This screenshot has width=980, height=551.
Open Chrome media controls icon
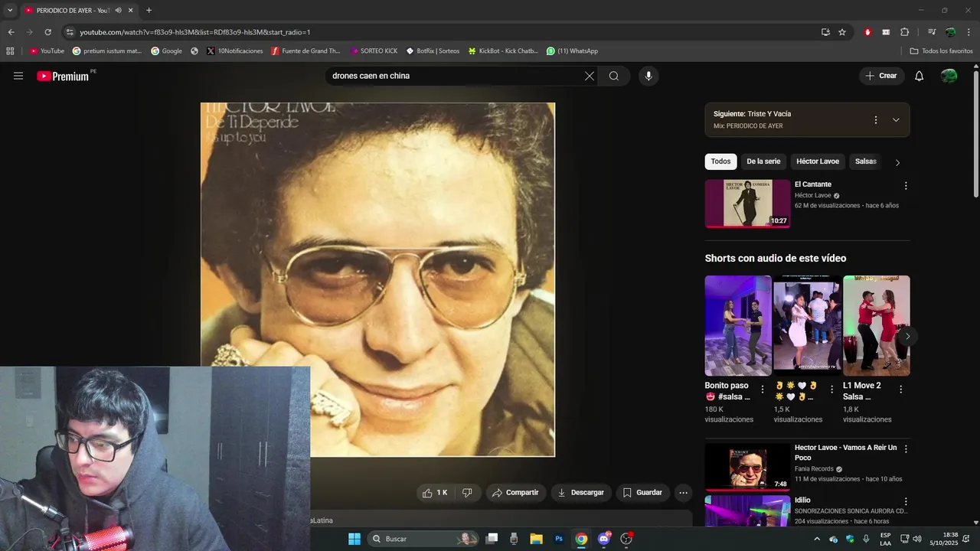coord(932,32)
